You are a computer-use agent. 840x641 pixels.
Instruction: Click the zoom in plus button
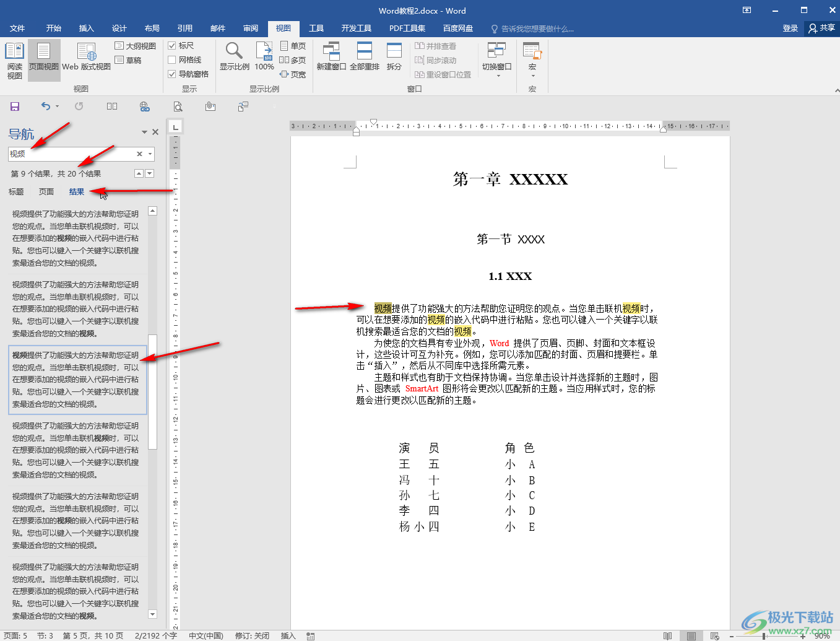click(x=803, y=635)
